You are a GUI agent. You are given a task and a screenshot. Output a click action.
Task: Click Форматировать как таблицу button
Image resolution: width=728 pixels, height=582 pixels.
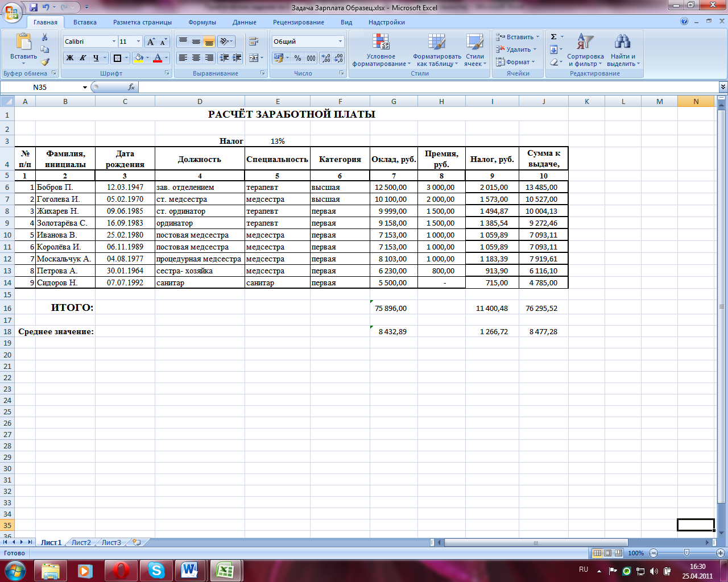pos(437,50)
